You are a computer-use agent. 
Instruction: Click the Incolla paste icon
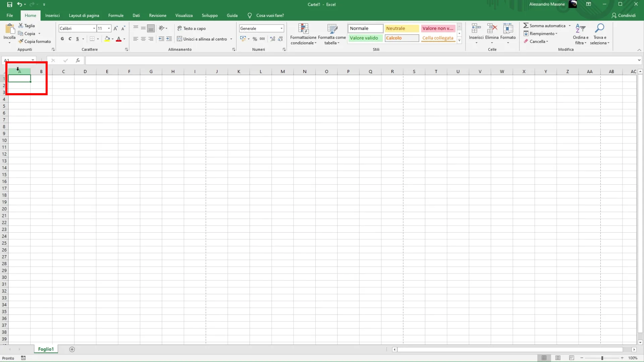(9, 29)
